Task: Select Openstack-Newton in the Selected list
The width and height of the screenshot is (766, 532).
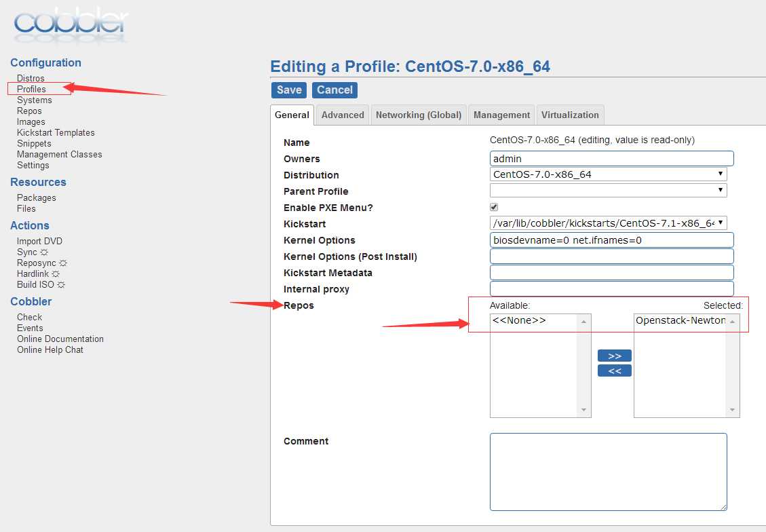Action: (x=680, y=320)
